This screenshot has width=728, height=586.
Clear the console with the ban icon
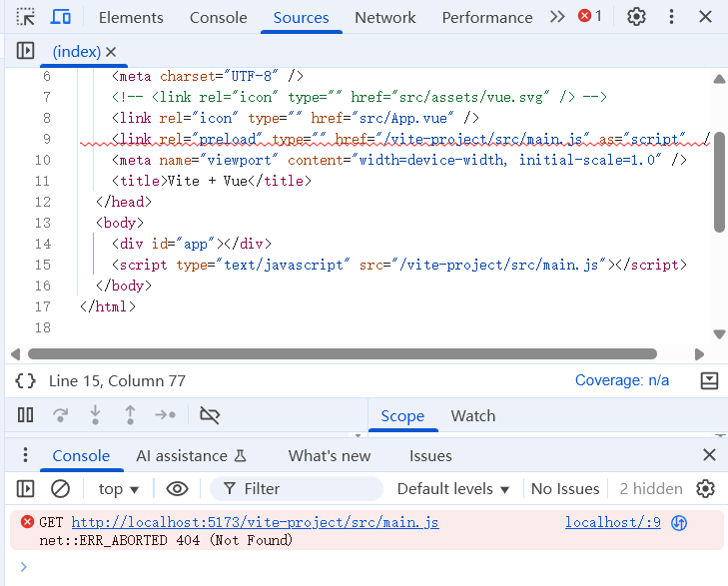click(60, 489)
